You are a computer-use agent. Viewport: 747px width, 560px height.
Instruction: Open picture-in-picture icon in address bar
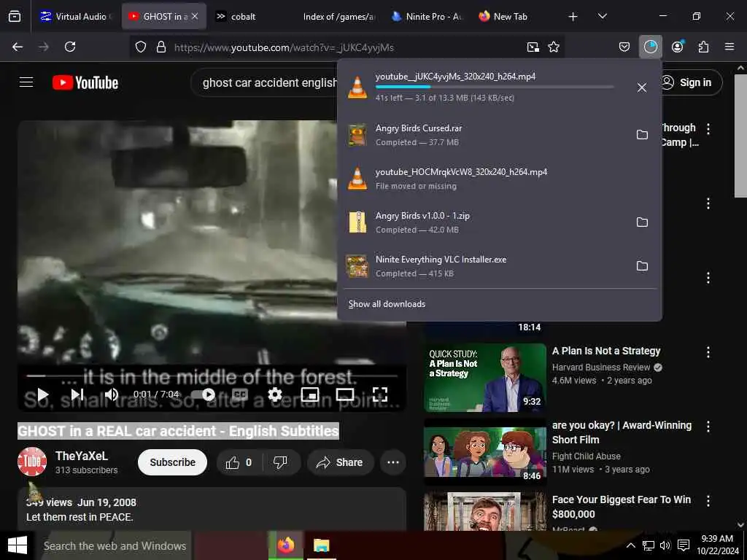533,47
